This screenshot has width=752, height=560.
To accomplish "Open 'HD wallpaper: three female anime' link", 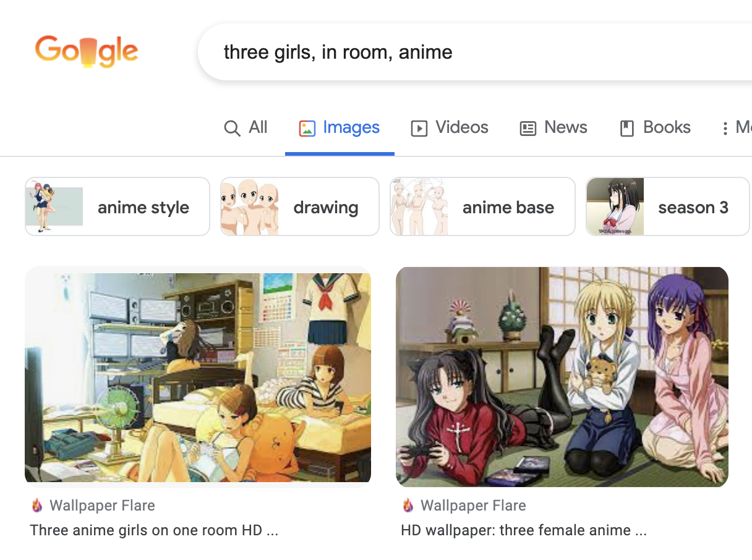I will pyautogui.click(x=524, y=530).
